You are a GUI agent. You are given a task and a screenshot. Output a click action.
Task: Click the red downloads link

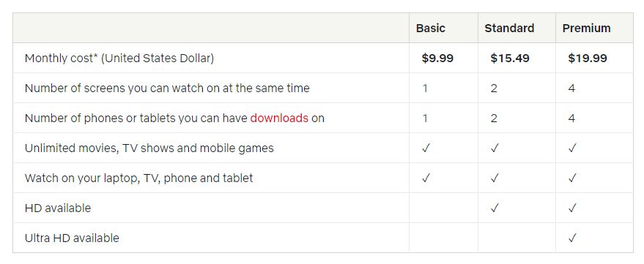279,118
